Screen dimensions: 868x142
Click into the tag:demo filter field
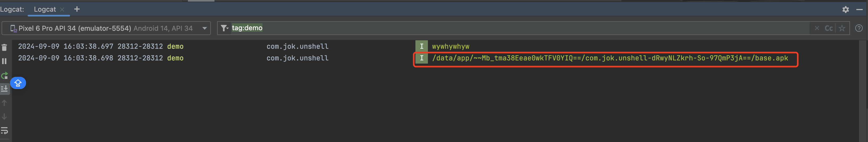point(505,28)
